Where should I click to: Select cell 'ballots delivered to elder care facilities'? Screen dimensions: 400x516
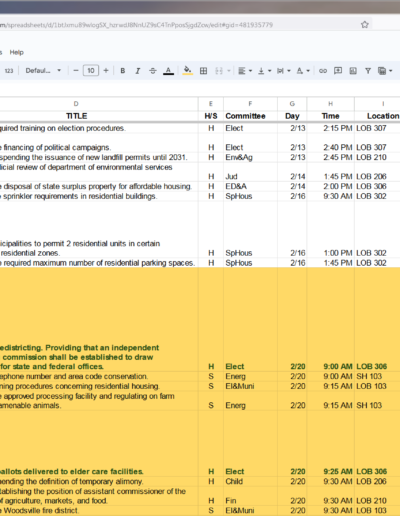99,443
